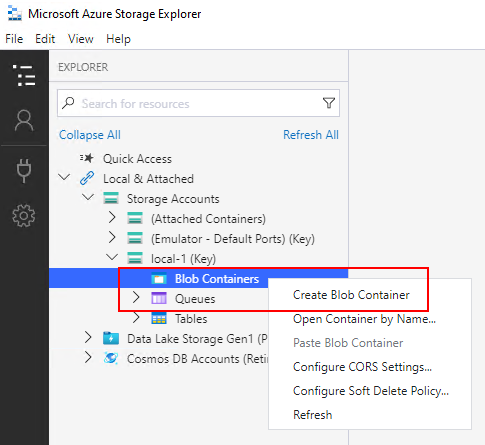Viewport: 485px width, 445px height.
Task: Click the EXPLORER panel heading
Action: [x=83, y=67]
